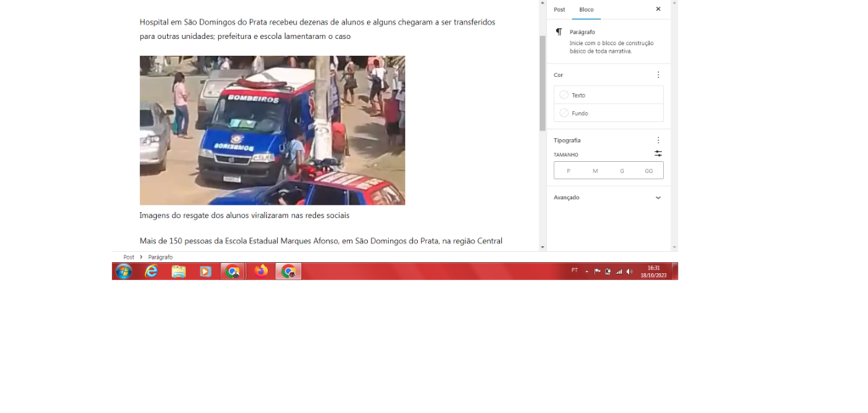Open Internet Explorer from the taskbar
Screen dimensions: 868x413
coord(151,271)
